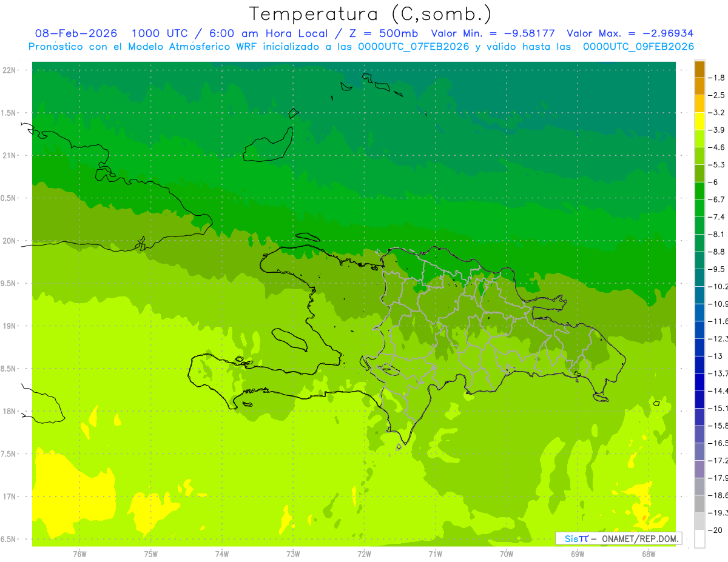Click the '-3.9' colorbar value
Image resolution: width=728 pixels, height=562 pixels.
(716, 130)
